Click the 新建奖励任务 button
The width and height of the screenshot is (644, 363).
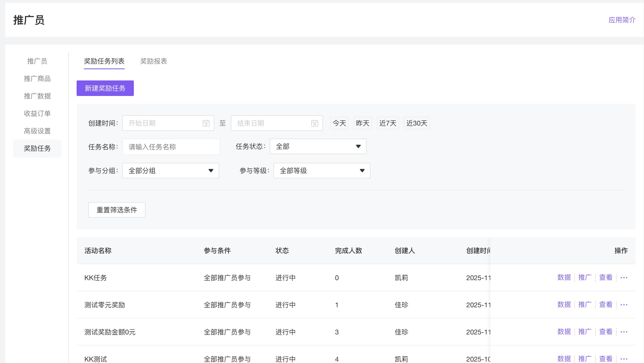pos(105,88)
